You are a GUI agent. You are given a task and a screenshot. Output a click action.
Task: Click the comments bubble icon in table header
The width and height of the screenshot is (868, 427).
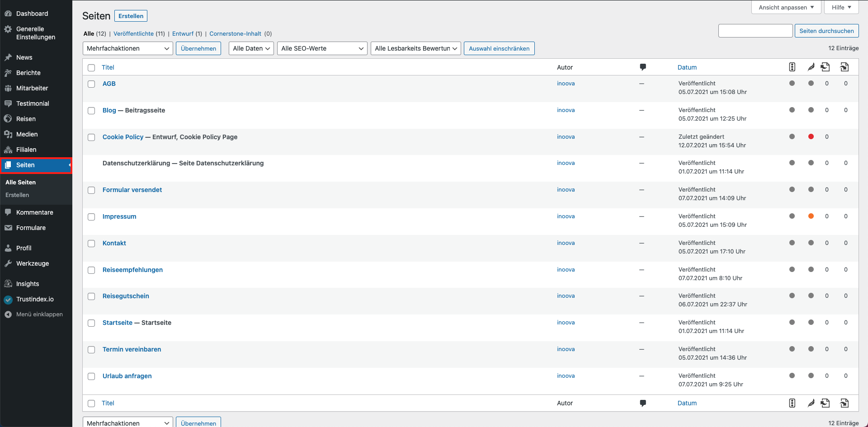[642, 67]
